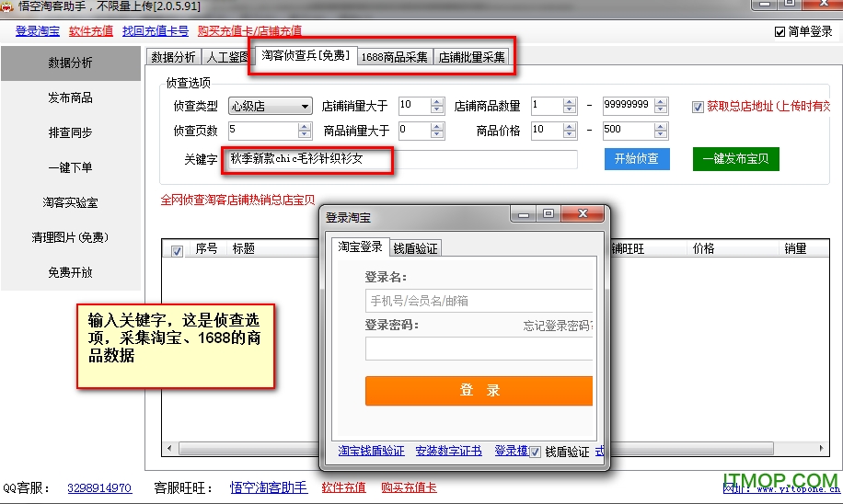
Task: Click the 开始侦查 button
Action: pos(637,159)
